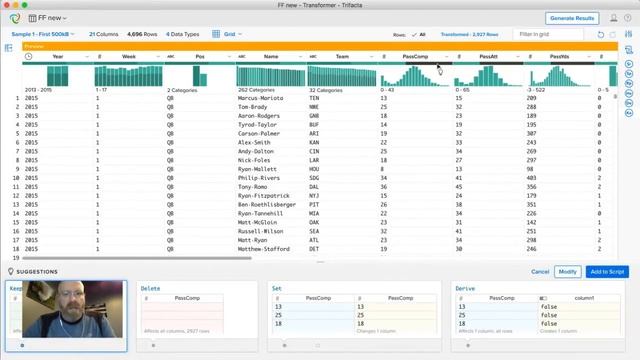
Task: Click the Marcus-Mariota name cell
Action: pyautogui.click(x=260, y=98)
